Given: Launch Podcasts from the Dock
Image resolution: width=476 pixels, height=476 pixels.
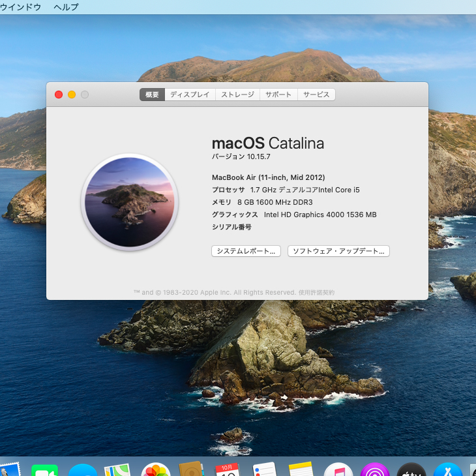Looking at the screenshot, I should [x=375, y=471].
